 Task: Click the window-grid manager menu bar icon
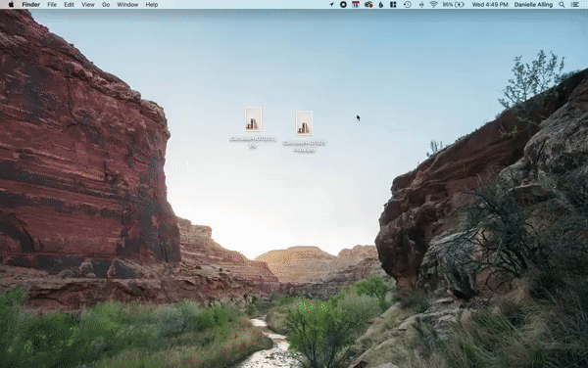tap(393, 5)
